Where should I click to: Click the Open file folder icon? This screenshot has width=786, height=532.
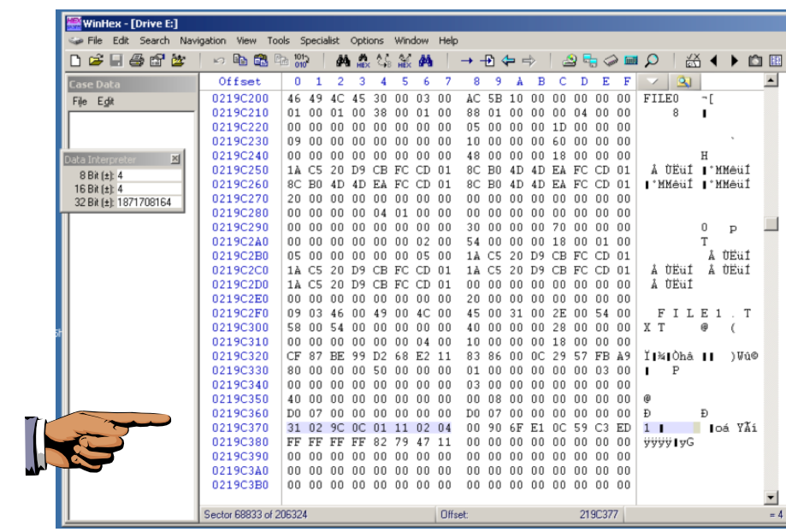click(96, 61)
